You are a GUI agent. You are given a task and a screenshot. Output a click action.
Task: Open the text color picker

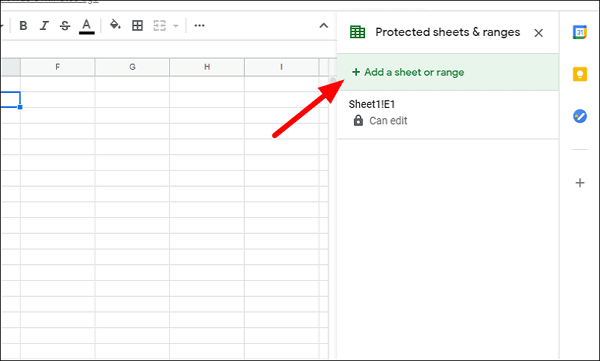87,26
